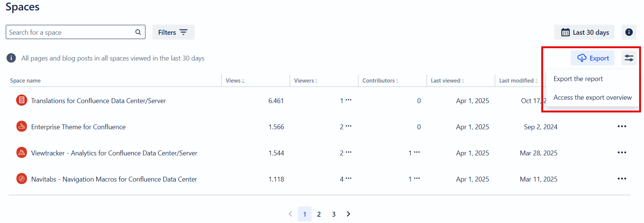Viewport: 644px width, 223px height.
Task: Sort by the Viewers column header
Action: [x=306, y=81]
